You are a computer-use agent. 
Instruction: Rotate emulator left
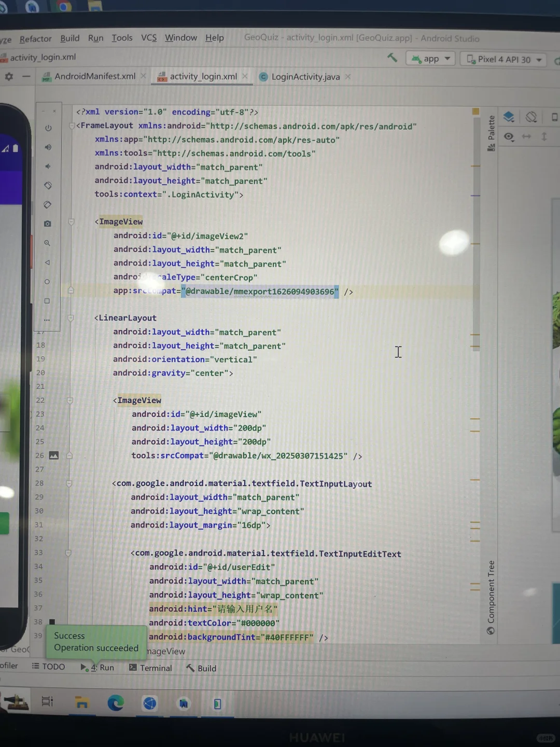[48, 185]
